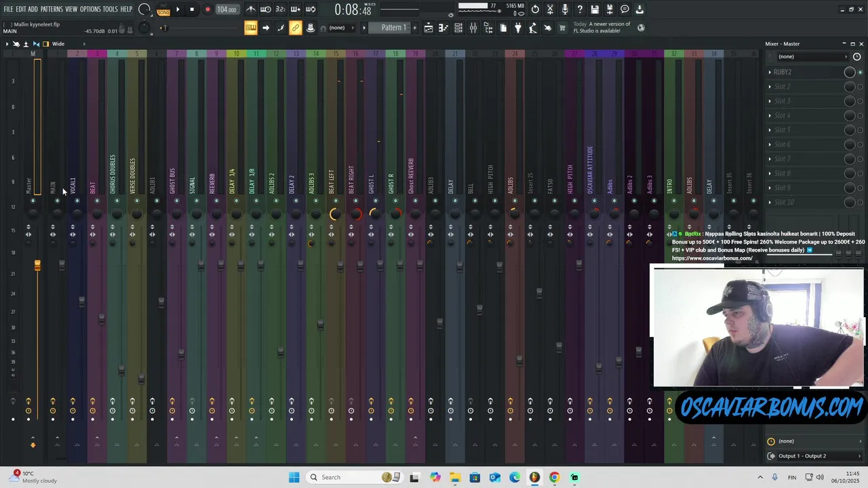The width and height of the screenshot is (868, 488).
Task: Open the project info speech bubble icon
Action: [625, 9]
